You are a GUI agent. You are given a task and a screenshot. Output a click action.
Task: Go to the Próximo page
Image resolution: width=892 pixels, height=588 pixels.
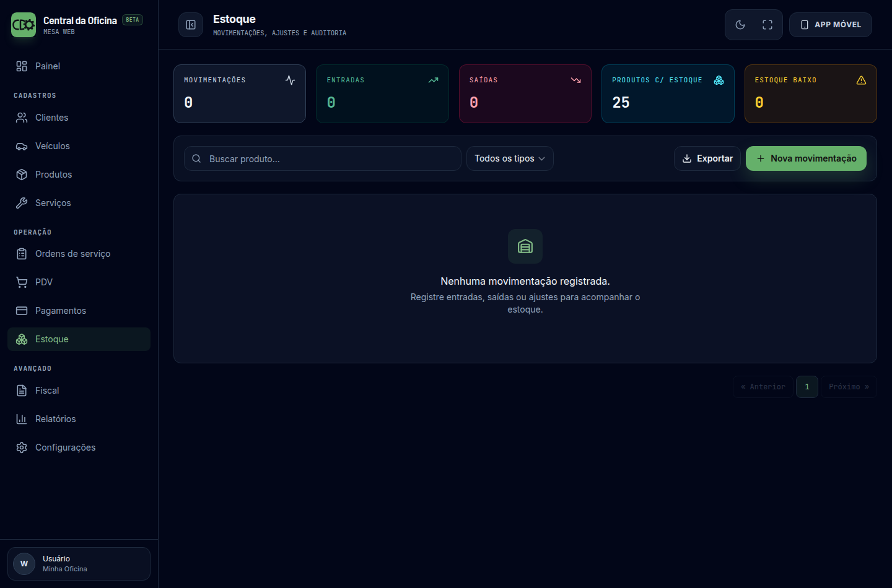click(x=849, y=387)
